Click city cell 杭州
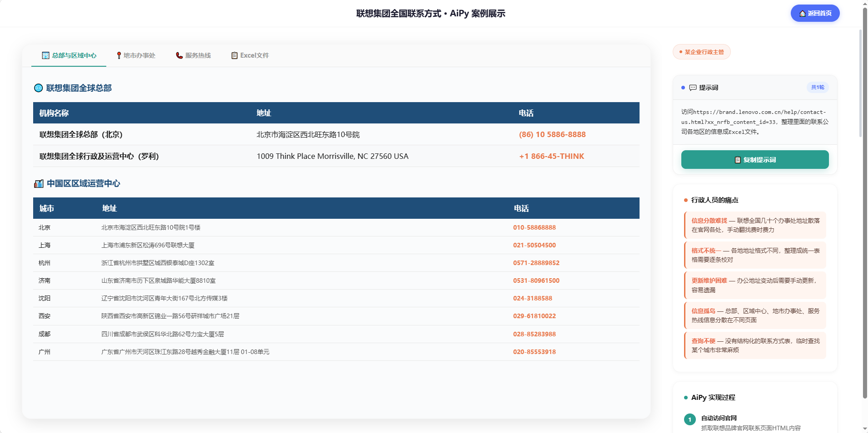This screenshot has width=868, height=433. 45,263
